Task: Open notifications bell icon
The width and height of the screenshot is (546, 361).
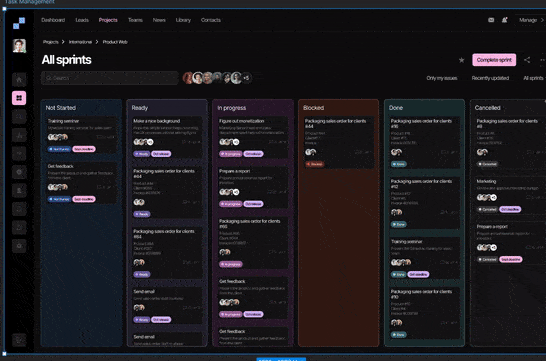Action: pyautogui.click(x=505, y=20)
